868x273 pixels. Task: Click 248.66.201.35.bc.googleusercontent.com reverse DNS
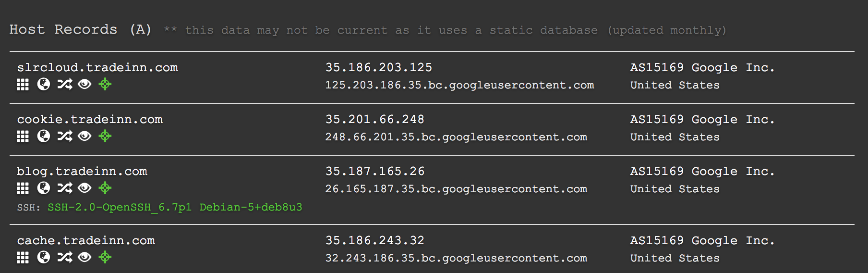coord(456,137)
